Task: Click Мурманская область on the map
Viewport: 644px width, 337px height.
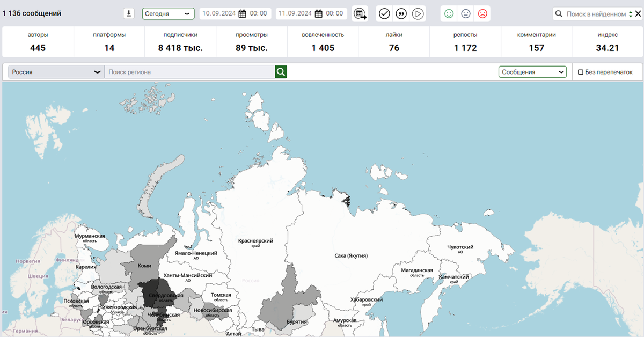Action: pyautogui.click(x=90, y=238)
